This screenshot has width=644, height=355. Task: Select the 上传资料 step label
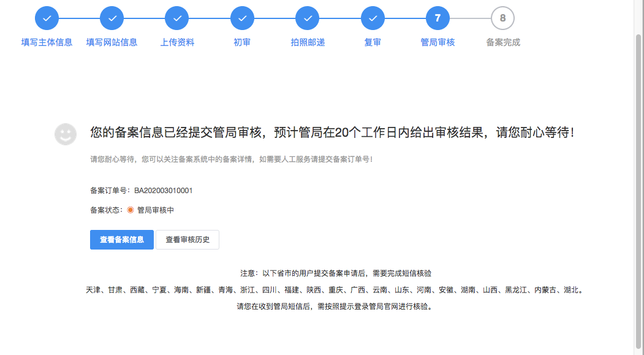tap(177, 42)
